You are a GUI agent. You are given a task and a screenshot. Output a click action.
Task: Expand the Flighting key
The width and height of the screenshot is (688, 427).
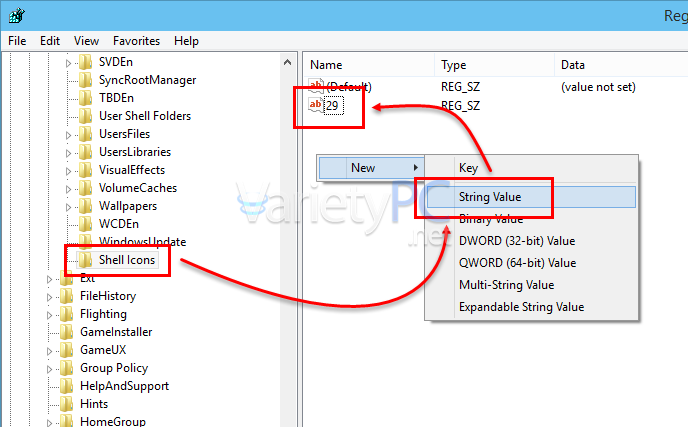[x=49, y=315]
